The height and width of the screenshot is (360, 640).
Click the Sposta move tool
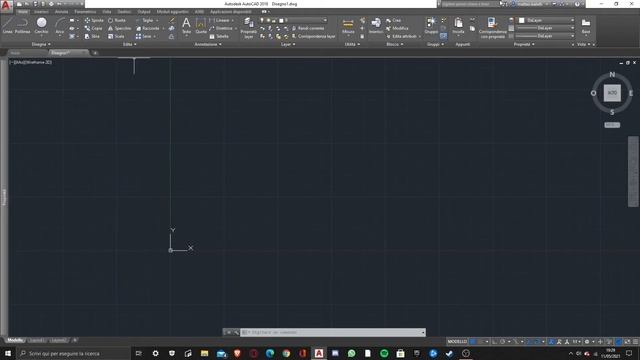coord(94,20)
